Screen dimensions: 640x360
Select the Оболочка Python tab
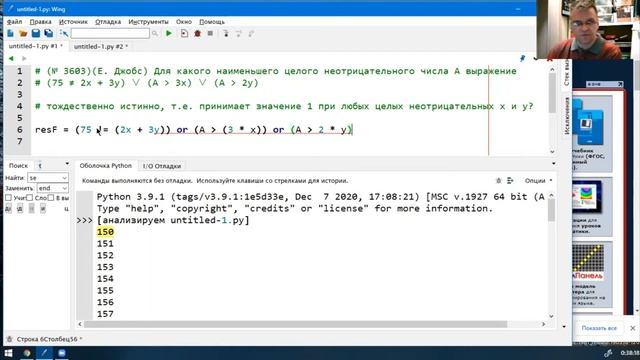105,166
